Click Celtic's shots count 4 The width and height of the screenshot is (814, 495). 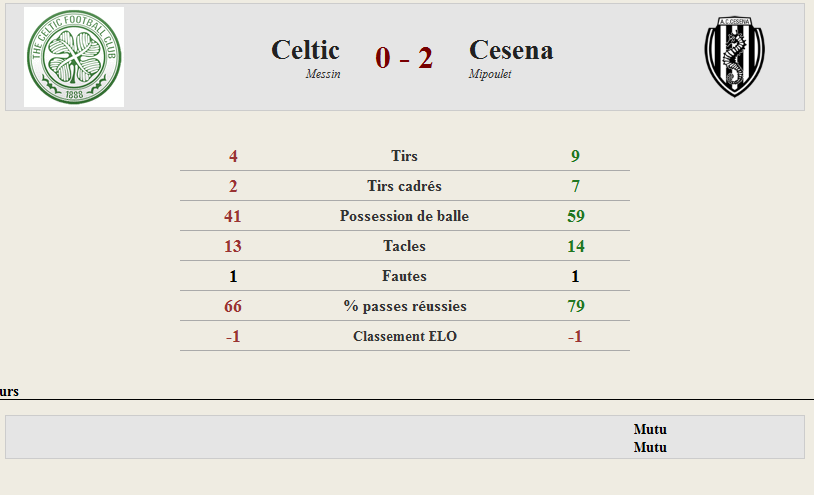(233, 156)
